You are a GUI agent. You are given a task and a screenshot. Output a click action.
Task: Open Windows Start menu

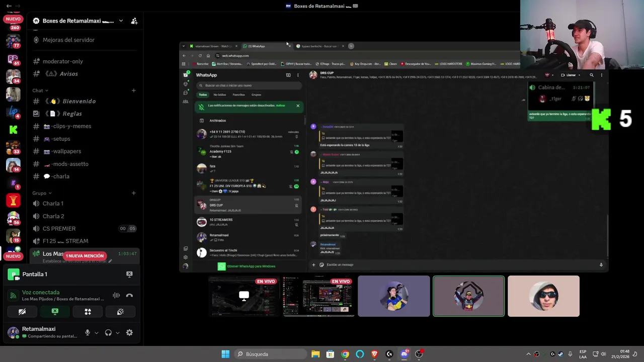225,354
